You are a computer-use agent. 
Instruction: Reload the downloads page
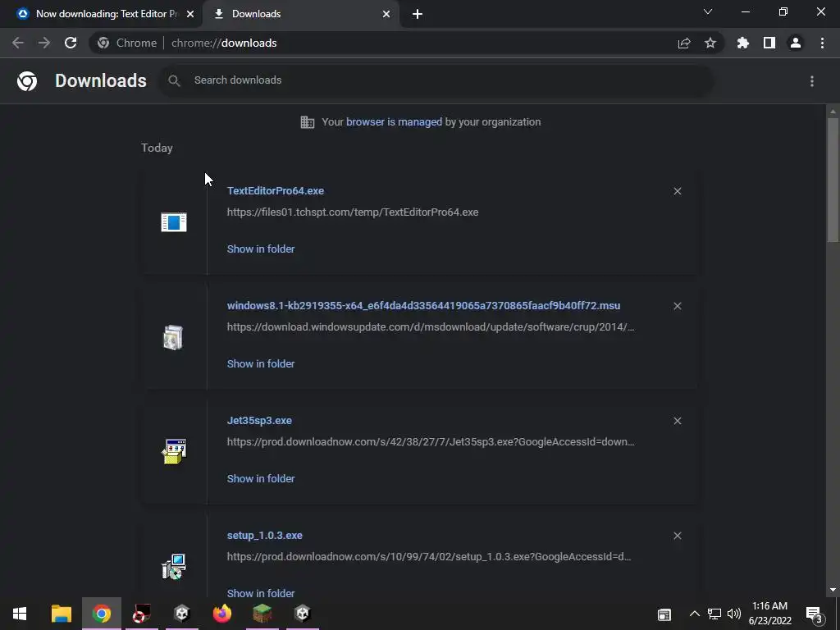pos(71,43)
